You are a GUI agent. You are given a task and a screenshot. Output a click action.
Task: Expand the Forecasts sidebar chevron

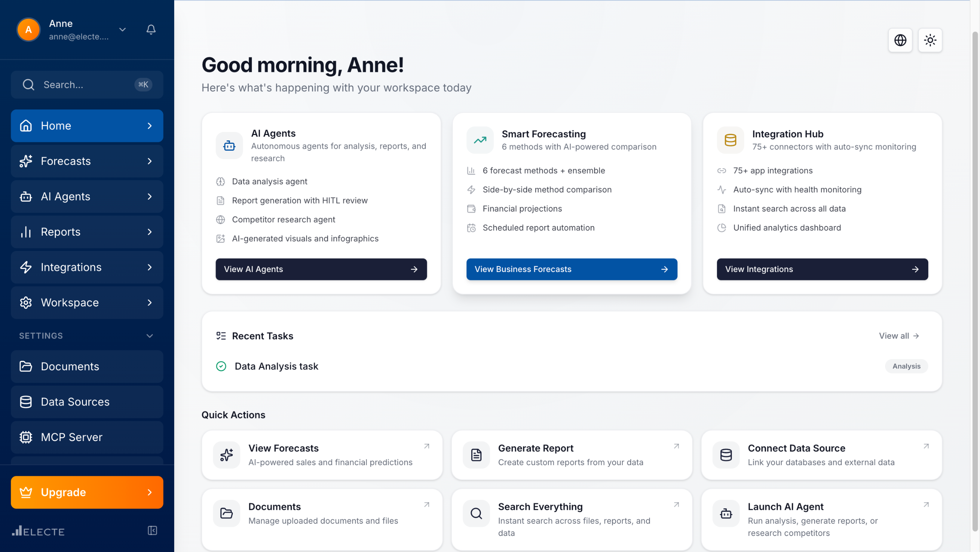(x=150, y=161)
